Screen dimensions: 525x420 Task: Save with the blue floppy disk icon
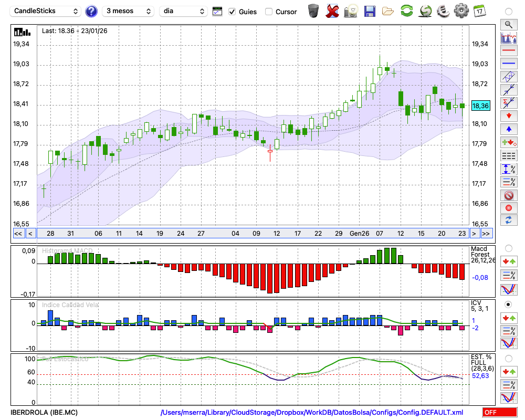(x=370, y=12)
